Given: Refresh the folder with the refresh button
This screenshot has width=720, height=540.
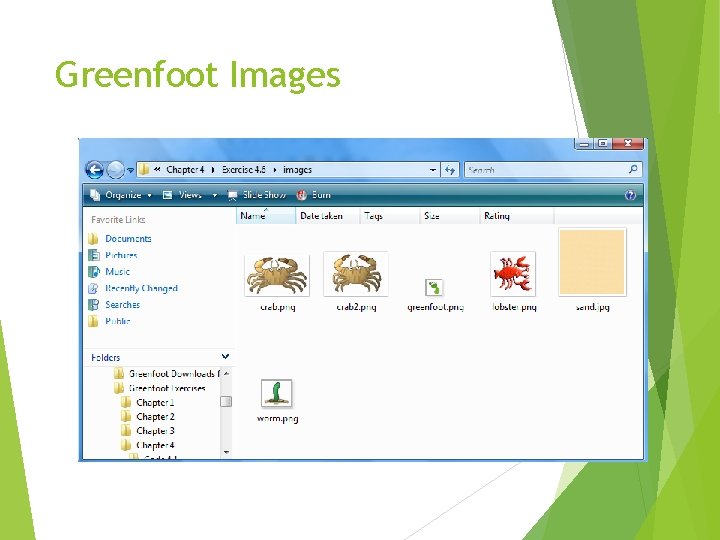Looking at the screenshot, I should coord(450,170).
